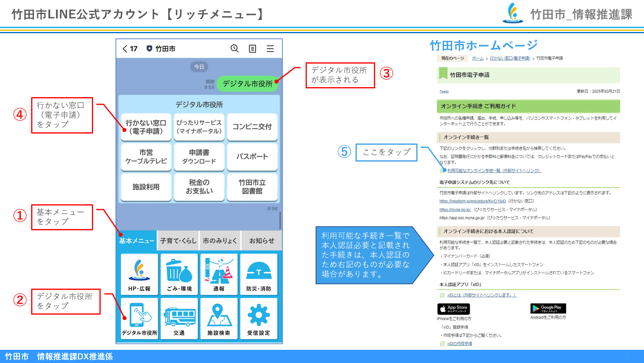The width and height of the screenshot is (644, 363).
Task: Open 利用可能なオンライン手続一覧 link
Action: [x=493, y=171]
